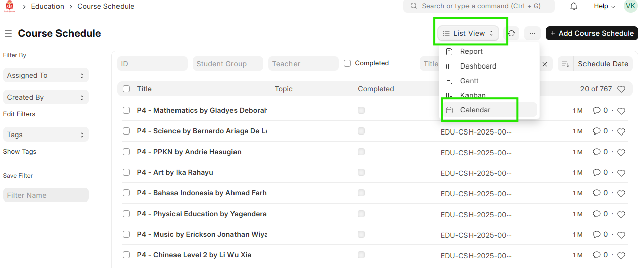Click the refresh list icon
644x268 pixels.
click(x=511, y=33)
